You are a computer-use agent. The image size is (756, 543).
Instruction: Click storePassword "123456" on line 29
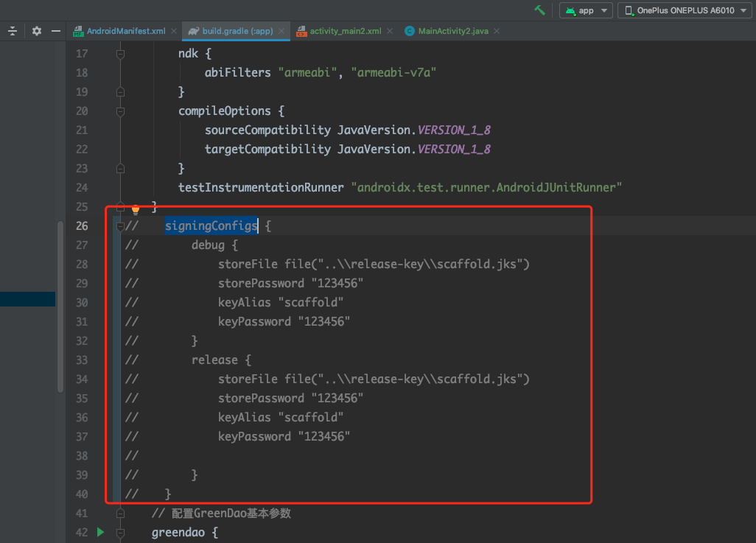(x=290, y=283)
